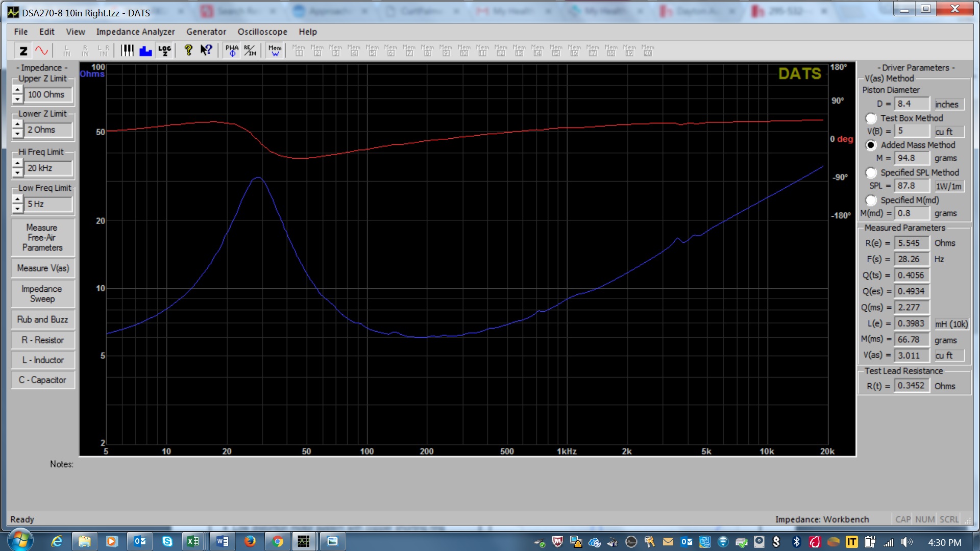Click the SPL value input field
The image size is (980, 551).
pos(912,186)
